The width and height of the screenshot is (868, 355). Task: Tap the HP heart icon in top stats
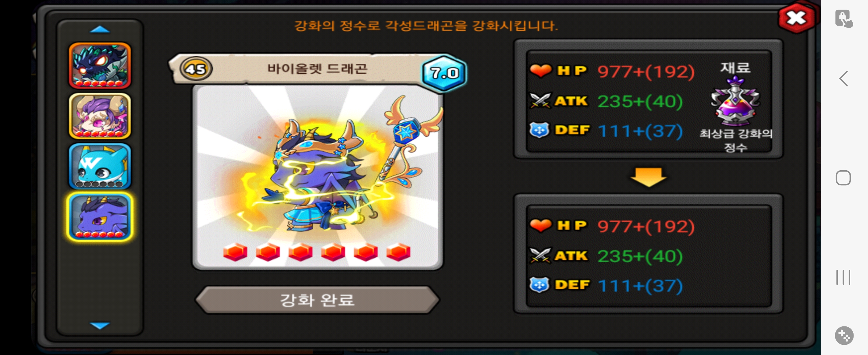point(540,70)
